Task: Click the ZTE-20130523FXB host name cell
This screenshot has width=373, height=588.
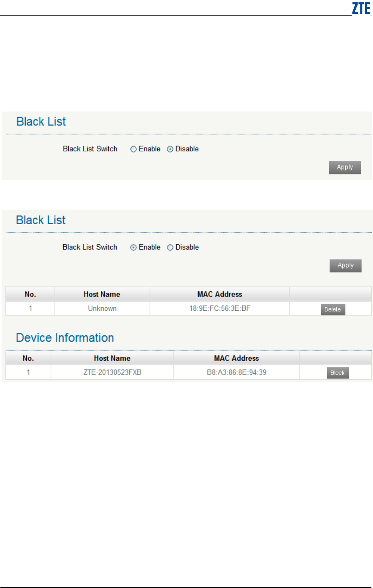Action: click(112, 372)
